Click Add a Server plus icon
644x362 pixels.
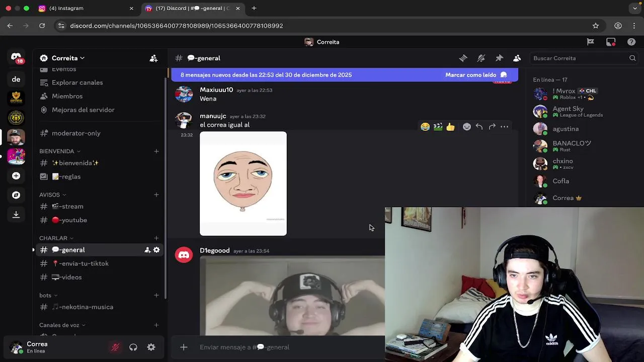coord(16,175)
